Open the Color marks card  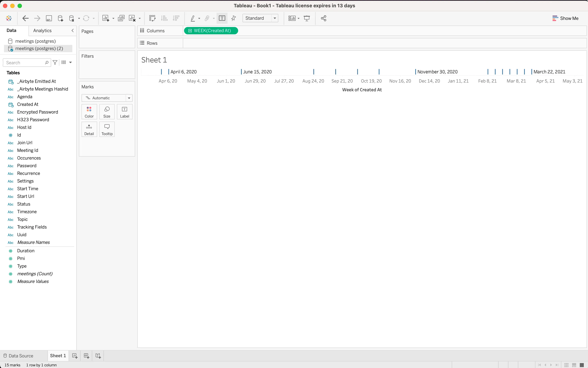tap(89, 112)
